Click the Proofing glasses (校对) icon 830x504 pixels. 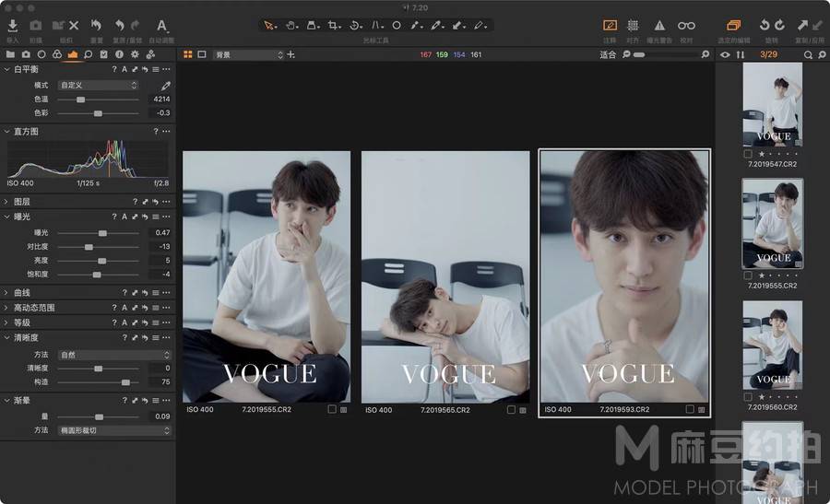coord(686,25)
